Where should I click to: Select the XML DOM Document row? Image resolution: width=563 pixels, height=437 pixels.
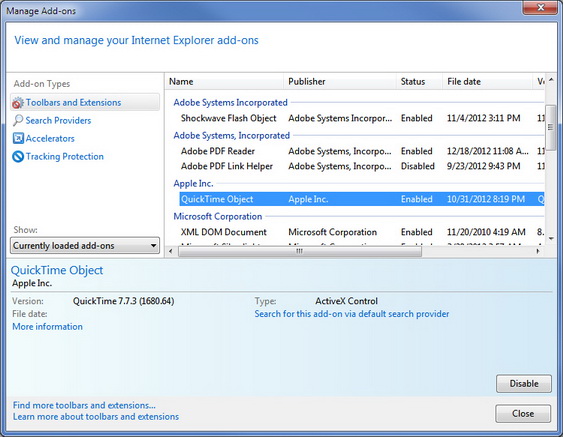click(362, 232)
